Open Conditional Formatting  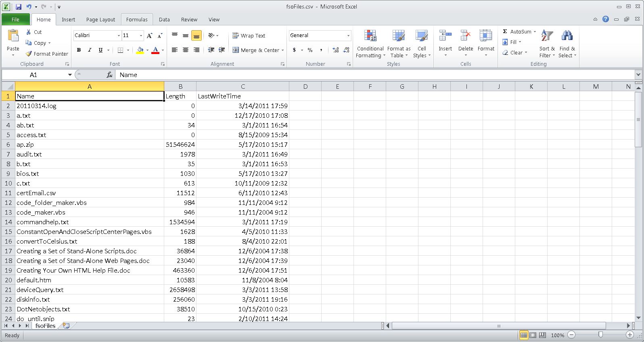tap(370, 44)
